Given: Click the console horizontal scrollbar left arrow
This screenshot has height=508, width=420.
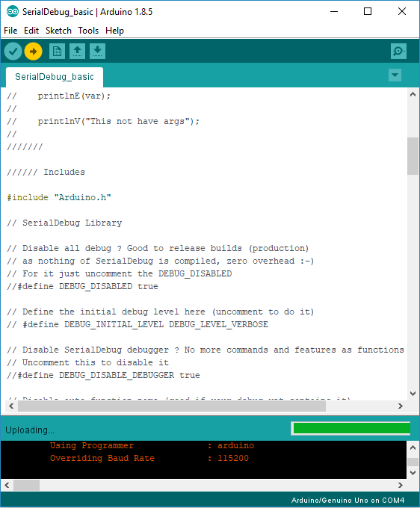Looking at the screenshot, I should click(7, 485).
